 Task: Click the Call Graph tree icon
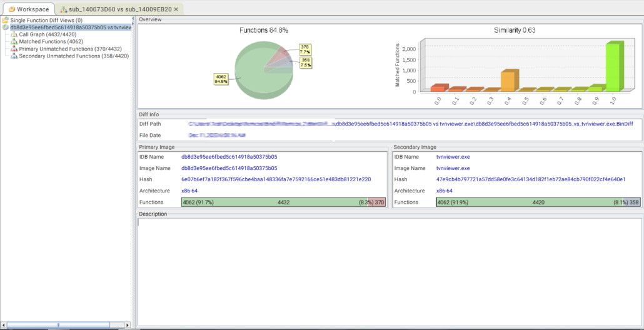click(14, 35)
